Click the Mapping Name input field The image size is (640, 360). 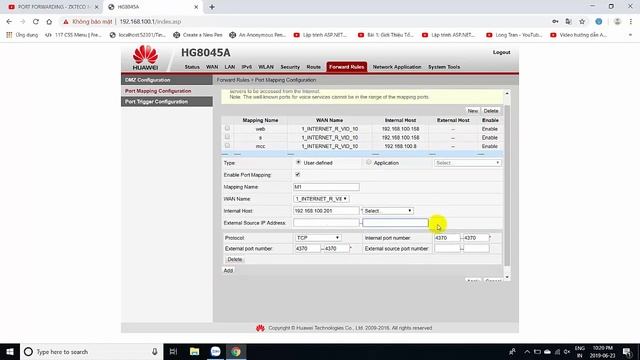[x=326, y=187]
